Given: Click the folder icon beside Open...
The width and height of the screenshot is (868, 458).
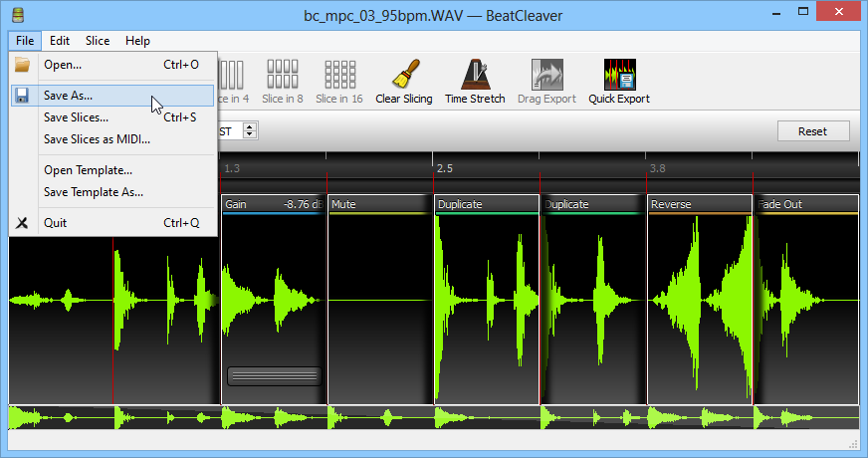Looking at the screenshot, I should click(22, 65).
